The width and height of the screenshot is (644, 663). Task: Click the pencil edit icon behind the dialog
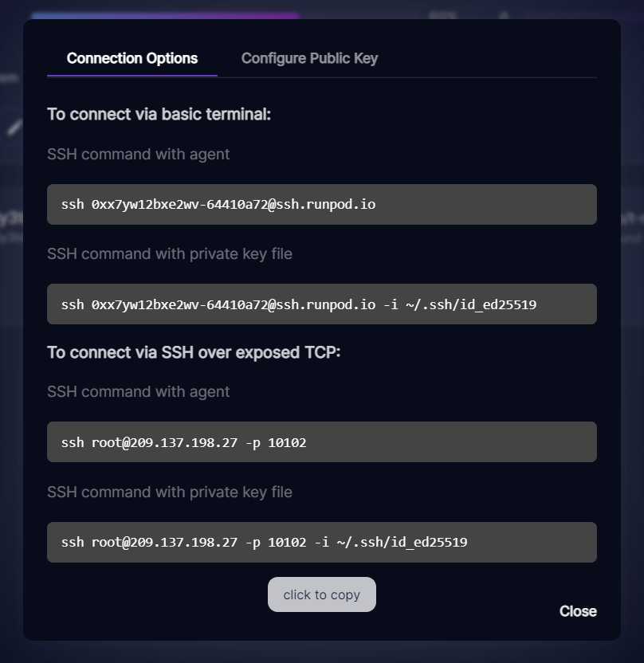(x=14, y=127)
